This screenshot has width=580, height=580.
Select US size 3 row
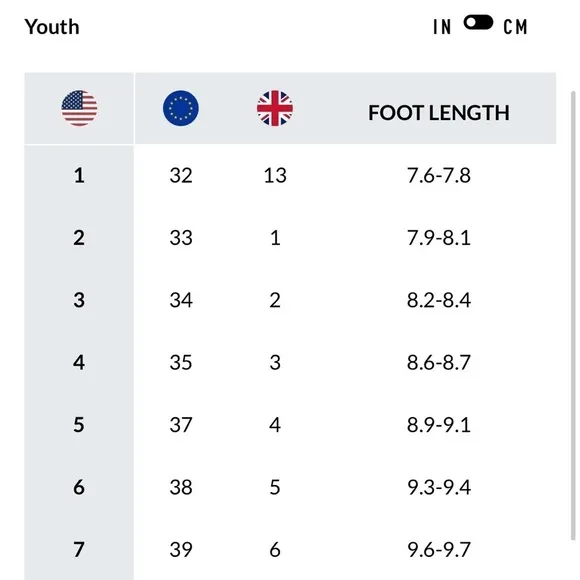[x=290, y=300]
